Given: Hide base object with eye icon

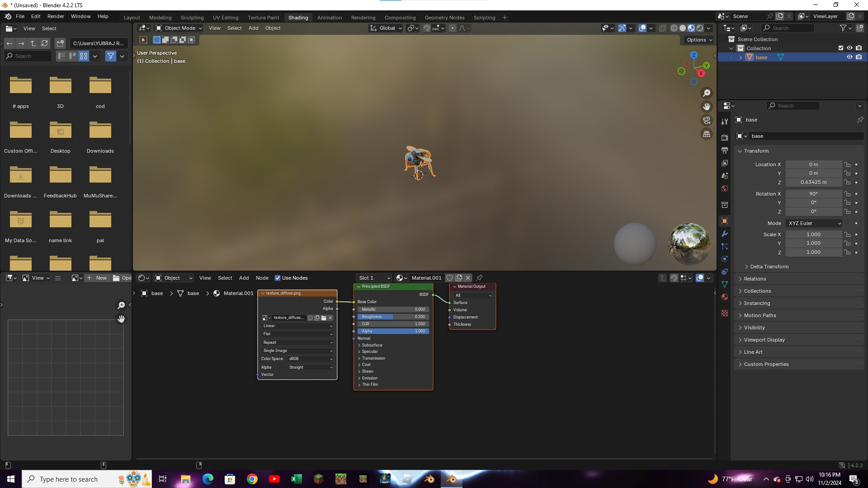Looking at the screenshot, I should coord(849,57).
